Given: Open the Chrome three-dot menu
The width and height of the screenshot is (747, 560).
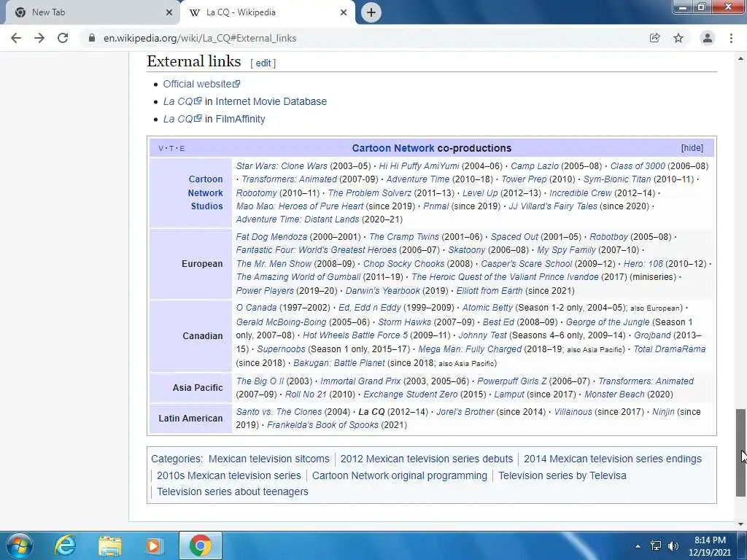Looking at the screenshot, I should pyautogui.click(x=731, y=38).
